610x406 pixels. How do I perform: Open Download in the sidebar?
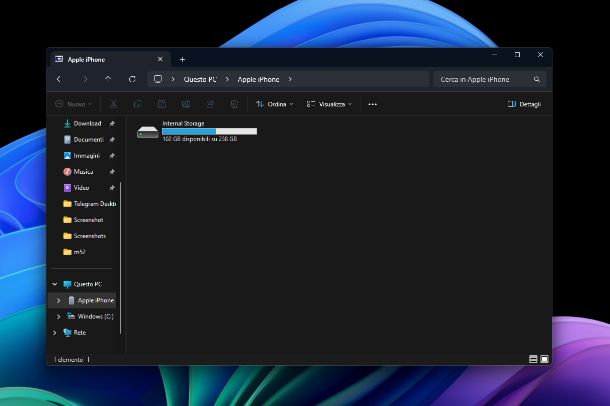[87, 123]
